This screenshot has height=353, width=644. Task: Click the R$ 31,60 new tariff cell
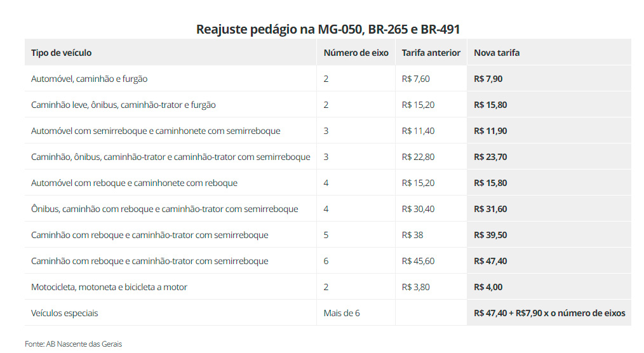(x=549, y=209)
